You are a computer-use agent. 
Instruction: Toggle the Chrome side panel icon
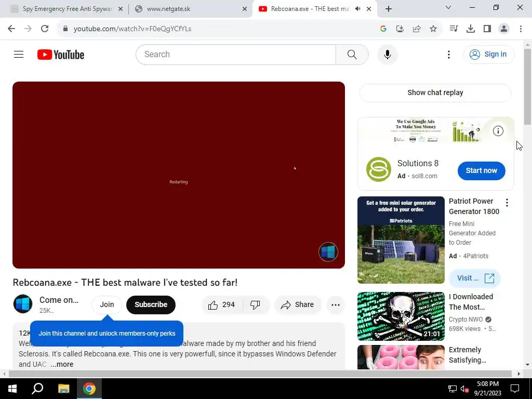click(x=487, y=29)
